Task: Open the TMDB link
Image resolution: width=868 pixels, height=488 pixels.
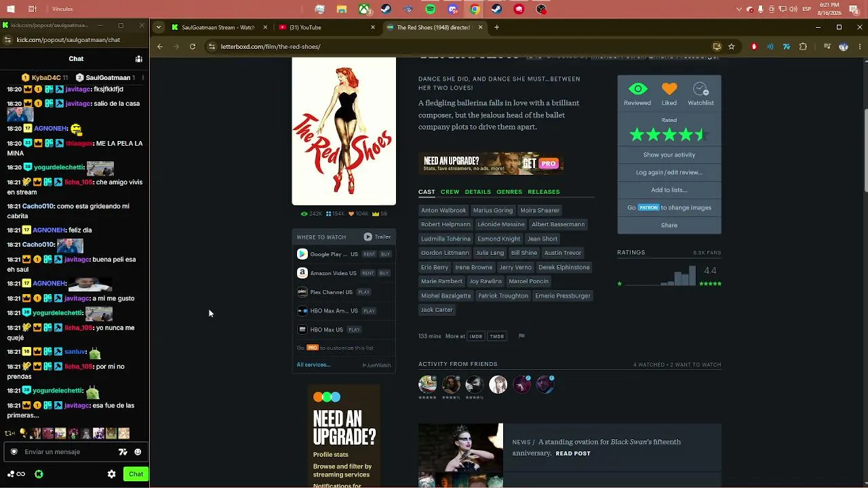Action: (497, 337)
